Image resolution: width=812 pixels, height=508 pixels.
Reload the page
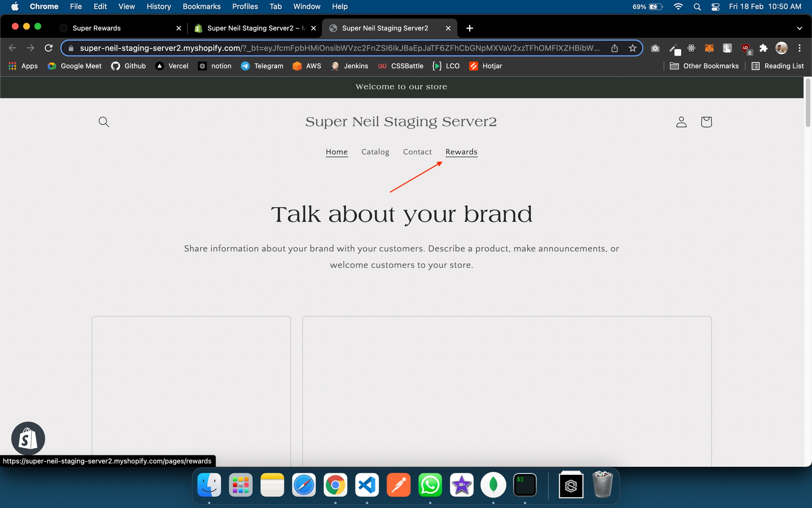(49, 48)
